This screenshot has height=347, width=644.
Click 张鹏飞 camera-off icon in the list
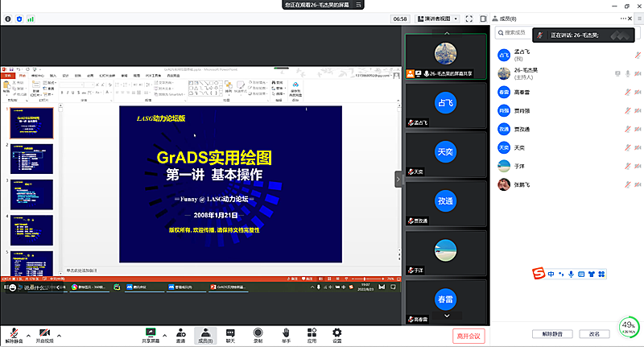pos(638,184)
